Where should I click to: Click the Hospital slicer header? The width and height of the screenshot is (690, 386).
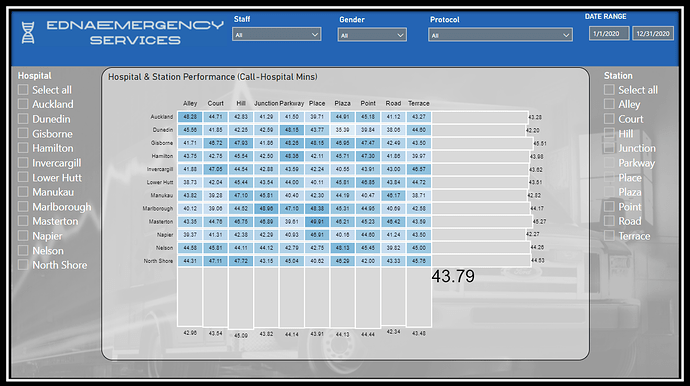coord(35,76)
